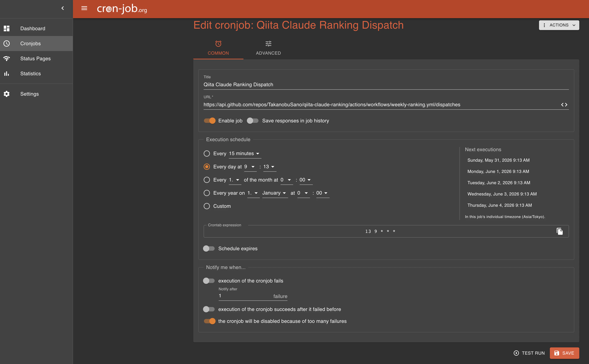Open the yearly day dropdown
This screenshot has height=364, width=589.
(x=253, y=193)
